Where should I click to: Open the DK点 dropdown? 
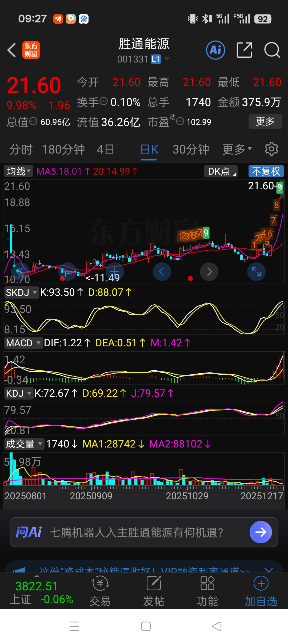point(221,171)
